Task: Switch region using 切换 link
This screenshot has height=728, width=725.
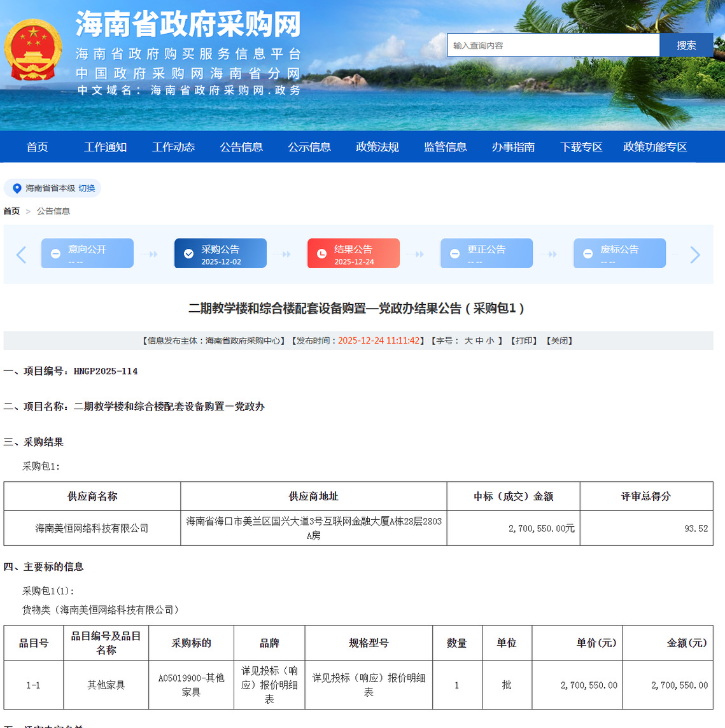Action: [x=87, y=188]
